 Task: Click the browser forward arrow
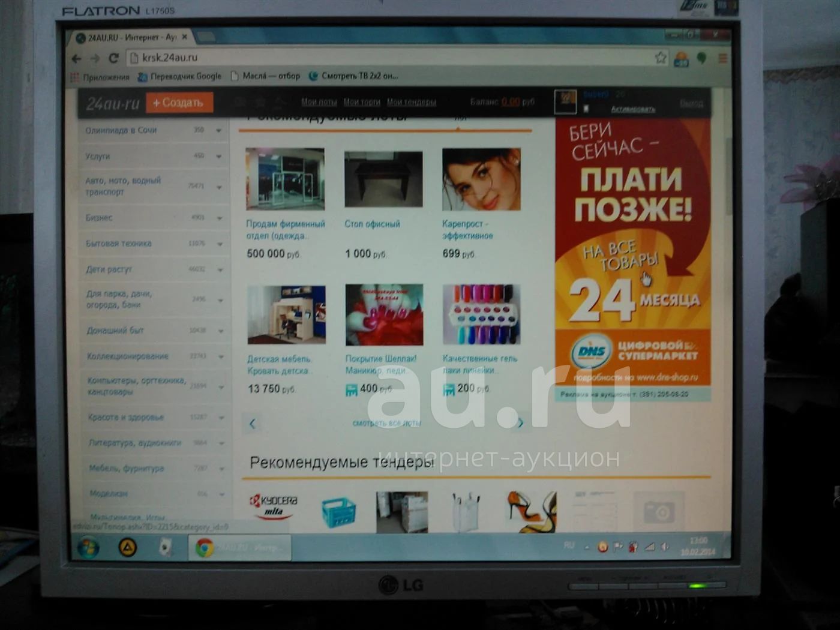point(94,58)
